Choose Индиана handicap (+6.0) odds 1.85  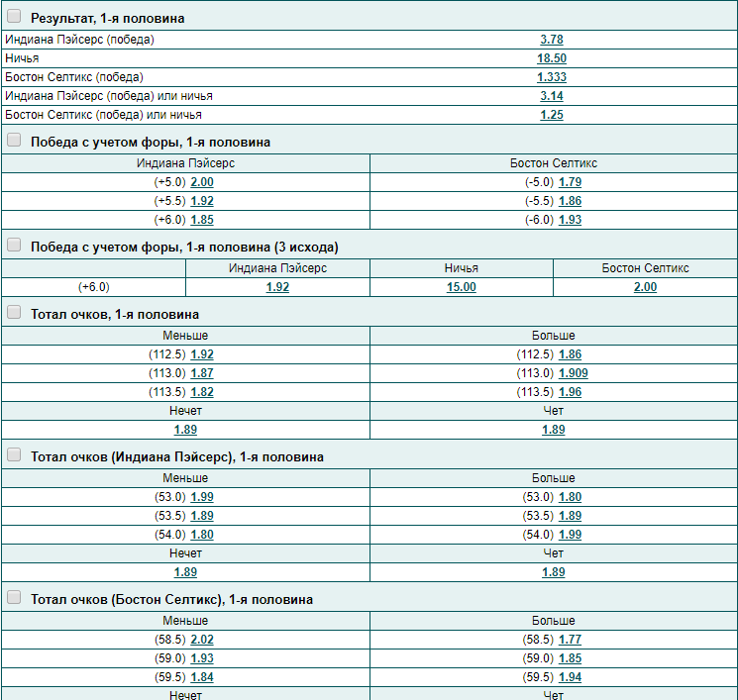tap(202, 220)
